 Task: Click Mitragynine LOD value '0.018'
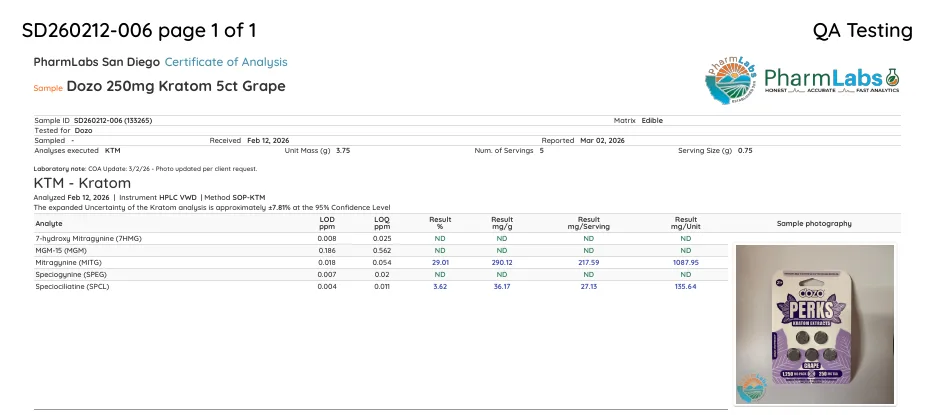pyautogui.click(x=327, y=262)
